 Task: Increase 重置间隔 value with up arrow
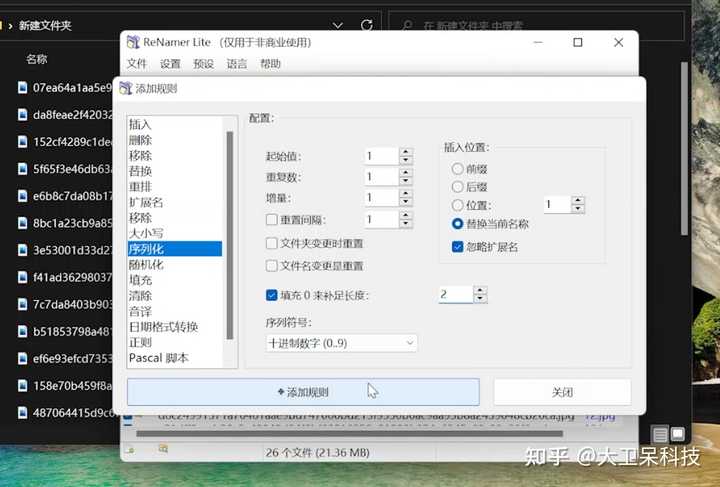pyautogui.click(x=405, y=215)
